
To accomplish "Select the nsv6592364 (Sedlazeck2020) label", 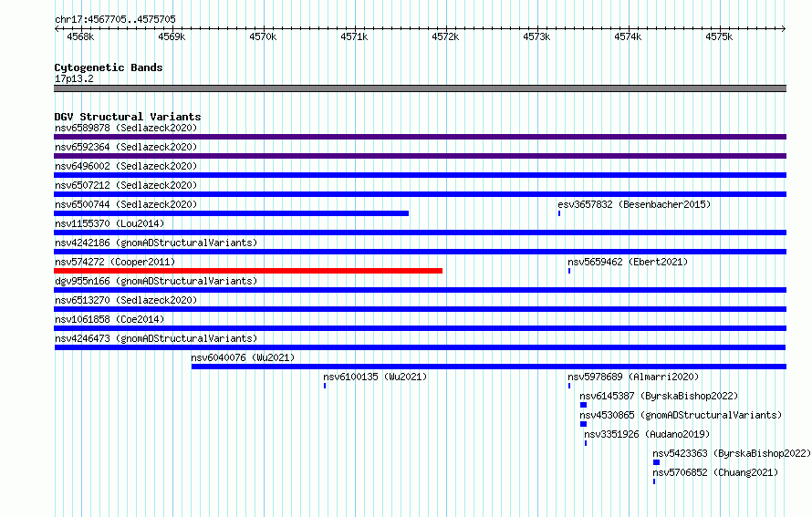I will (x=126, y=147).
